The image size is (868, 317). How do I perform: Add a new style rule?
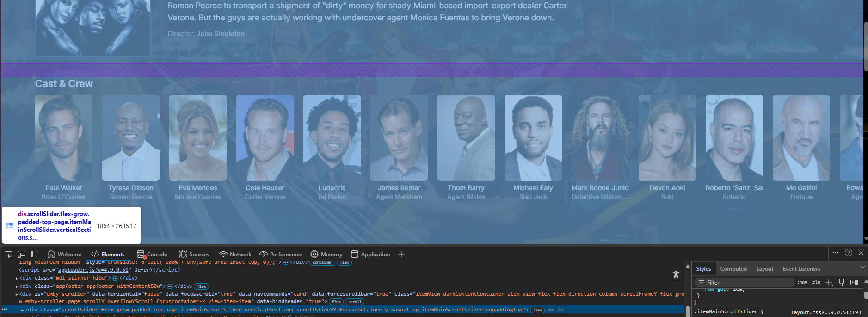829,282
